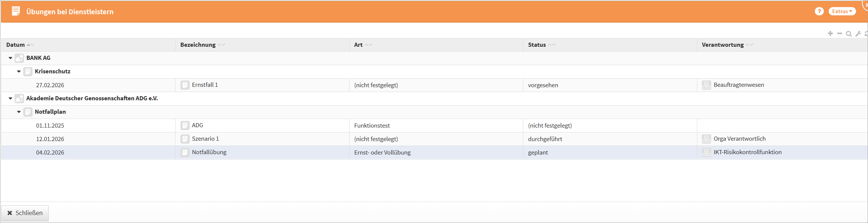This screenshot has height=223, width=868.
Task: Collapse the Notfallplan node
Action: [x=19, y=112]
